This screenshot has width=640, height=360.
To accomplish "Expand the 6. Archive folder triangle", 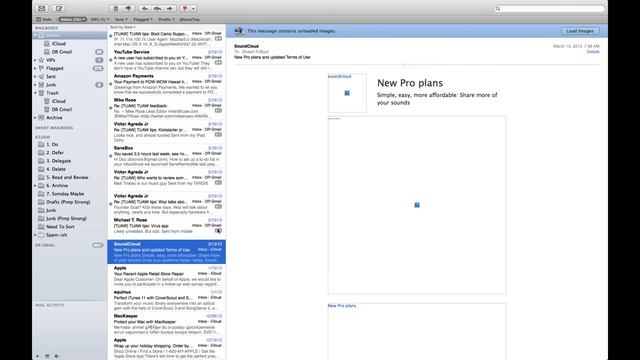I will [36, 186].
